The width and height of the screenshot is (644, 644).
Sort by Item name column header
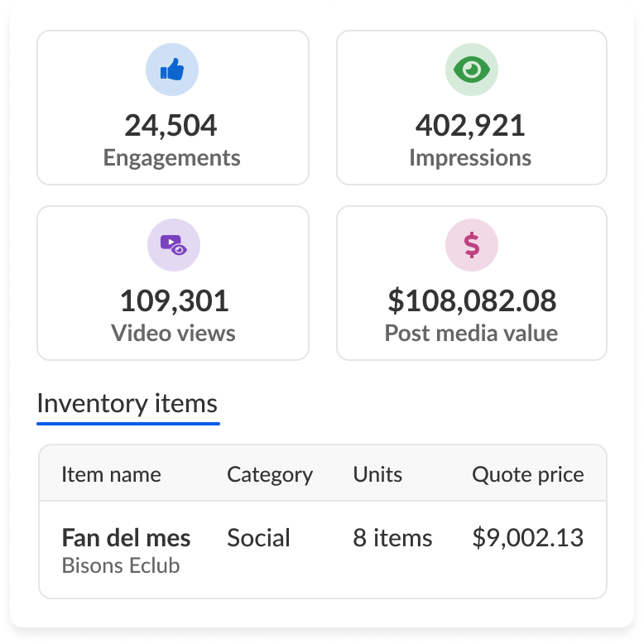pyautogui.click(x=111, y=474)
